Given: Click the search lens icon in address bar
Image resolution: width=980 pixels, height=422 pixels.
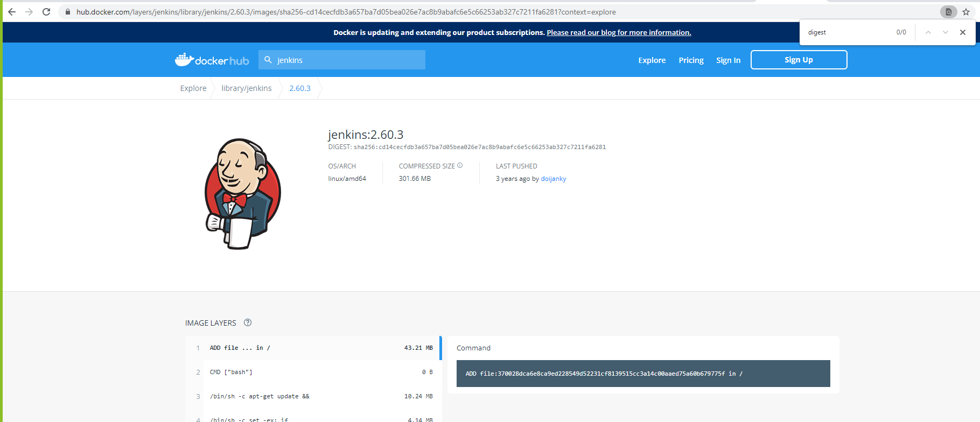Looking at the screenshot, I should [x=949, y=12].
